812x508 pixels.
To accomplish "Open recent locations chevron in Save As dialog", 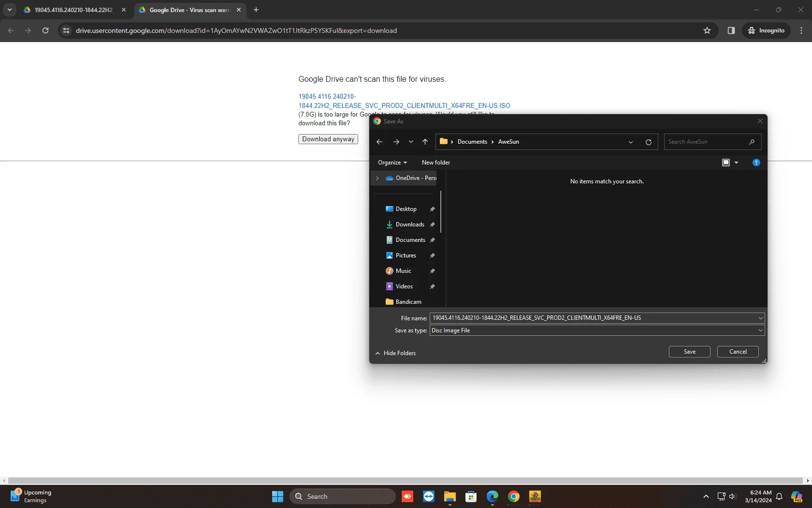I will [x=411, y=142].
